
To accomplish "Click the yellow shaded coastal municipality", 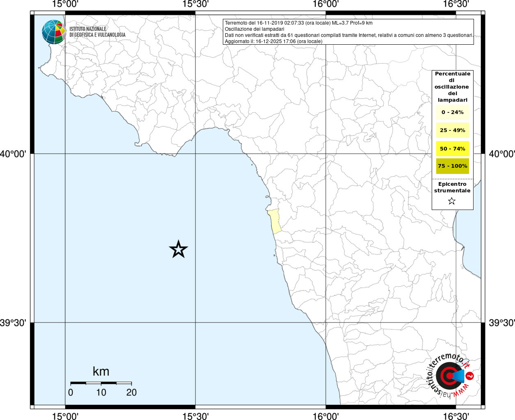I will coord(274,221).
